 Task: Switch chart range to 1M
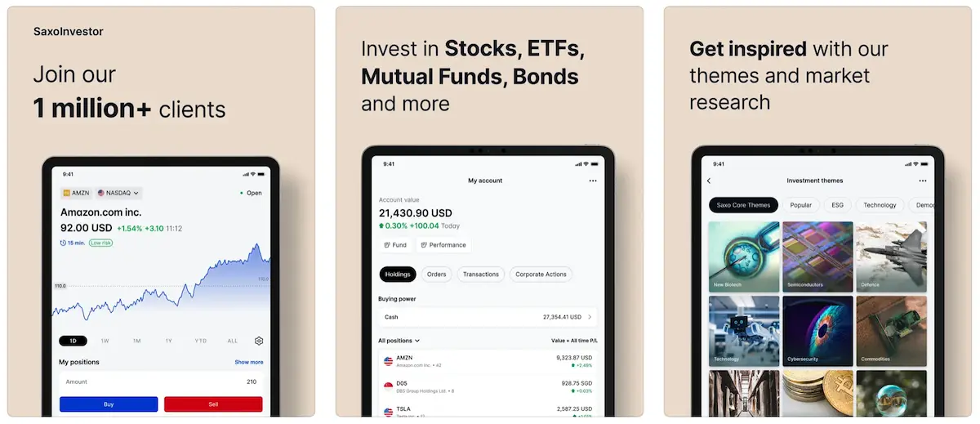click(x=137, y=341)
